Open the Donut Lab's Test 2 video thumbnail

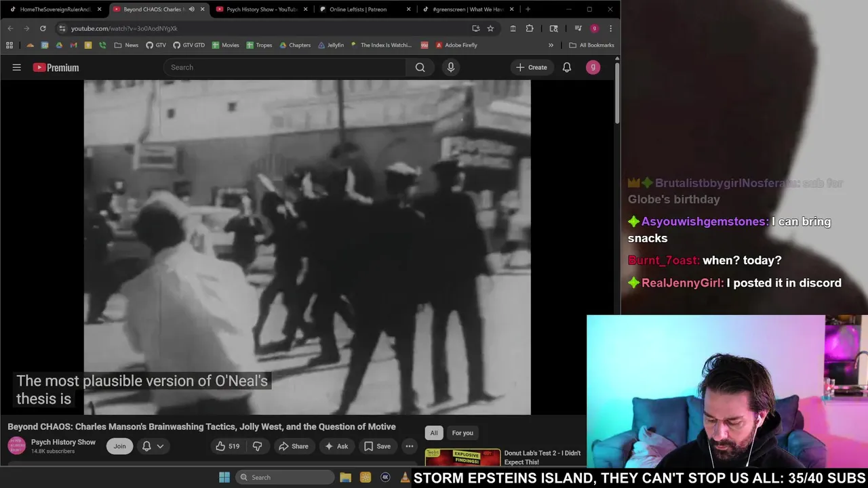pyautogui.click(x=462, y=457)
